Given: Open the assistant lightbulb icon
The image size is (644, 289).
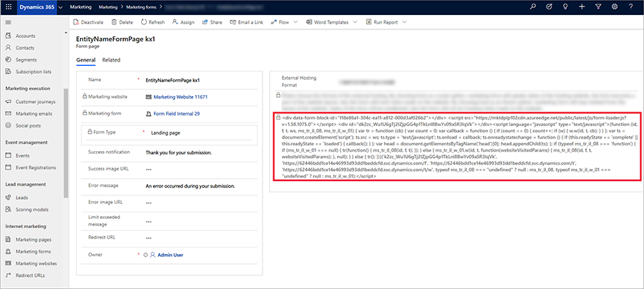Looking at the screenshot, I should 565,6.
